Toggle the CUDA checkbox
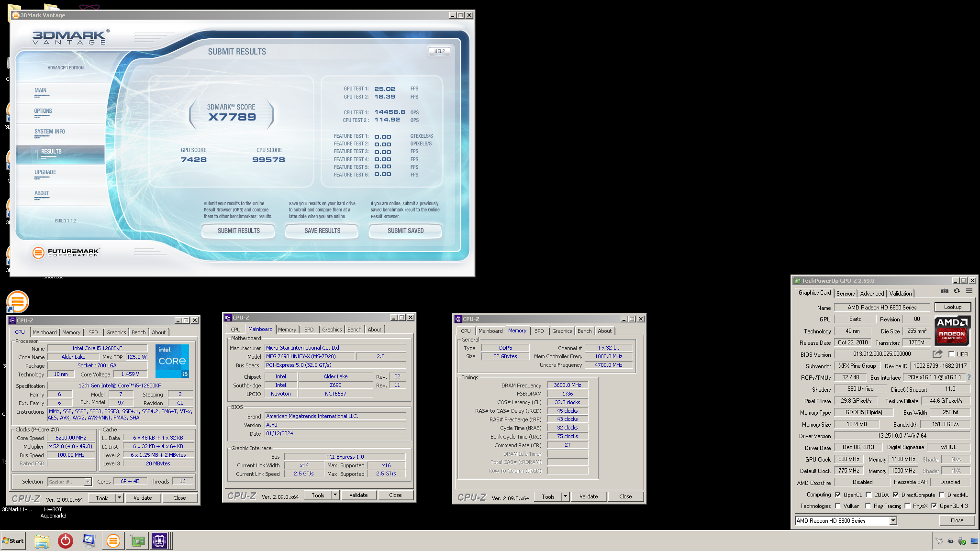Viewport: 980px width, 551px height. [869, 495]
